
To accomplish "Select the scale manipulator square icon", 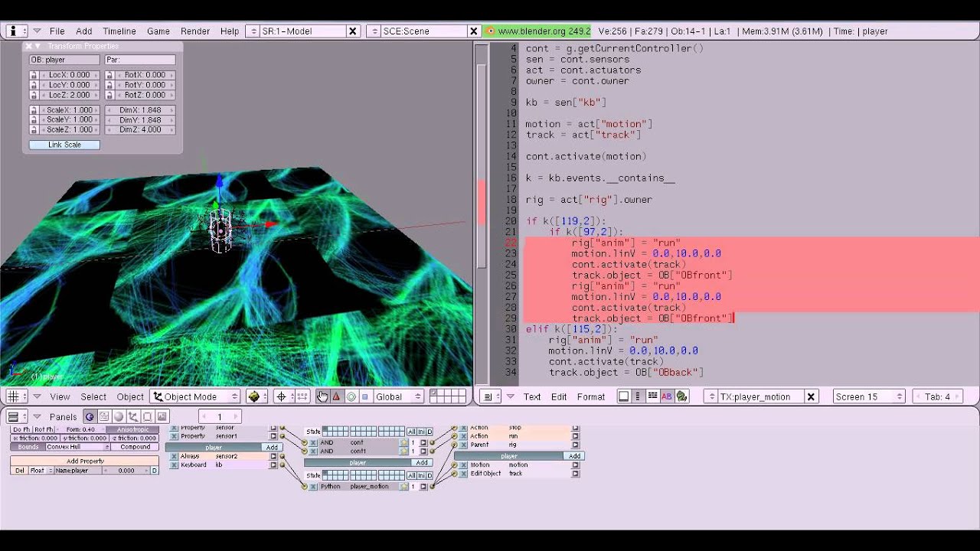I will [x=365, y=396].
